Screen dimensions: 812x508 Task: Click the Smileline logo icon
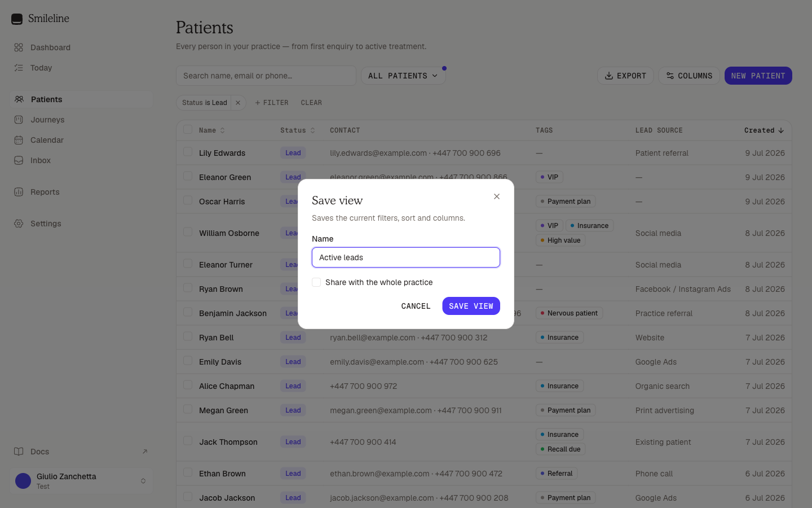click(17, 19)
